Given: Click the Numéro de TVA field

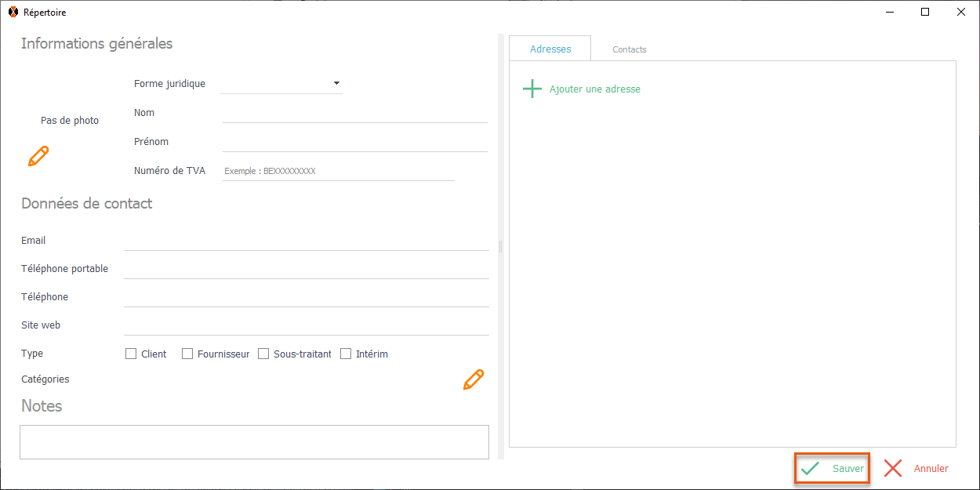Looking at the screenshot, I should [x=338, y=171].
